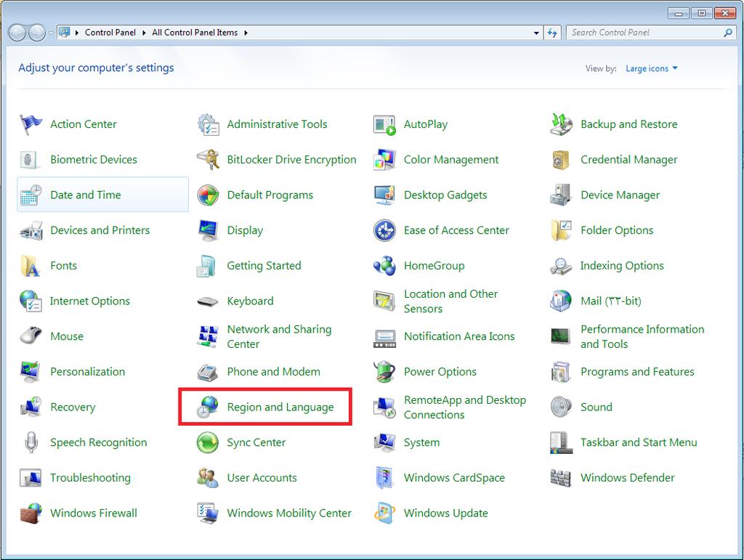Screen dimensions: 744x560
Task: Open the Phone and Modem link
Action: pyautogui.click(x=273, y=372)
